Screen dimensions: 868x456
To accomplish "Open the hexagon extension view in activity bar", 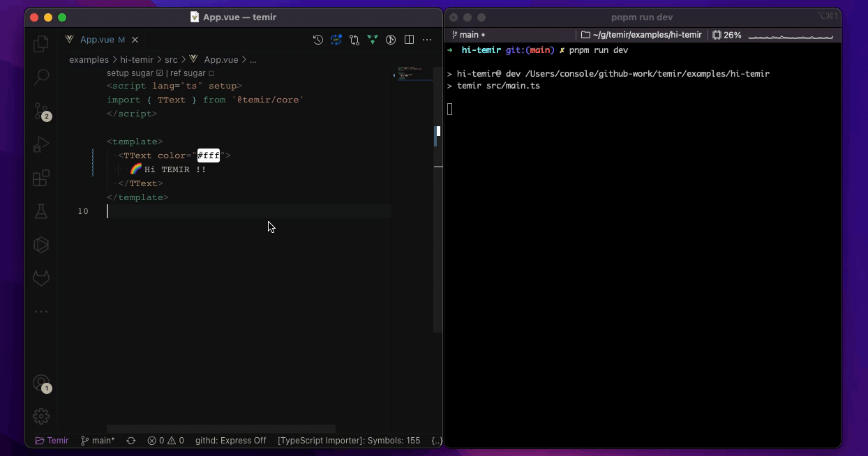I will pos(41,245).
